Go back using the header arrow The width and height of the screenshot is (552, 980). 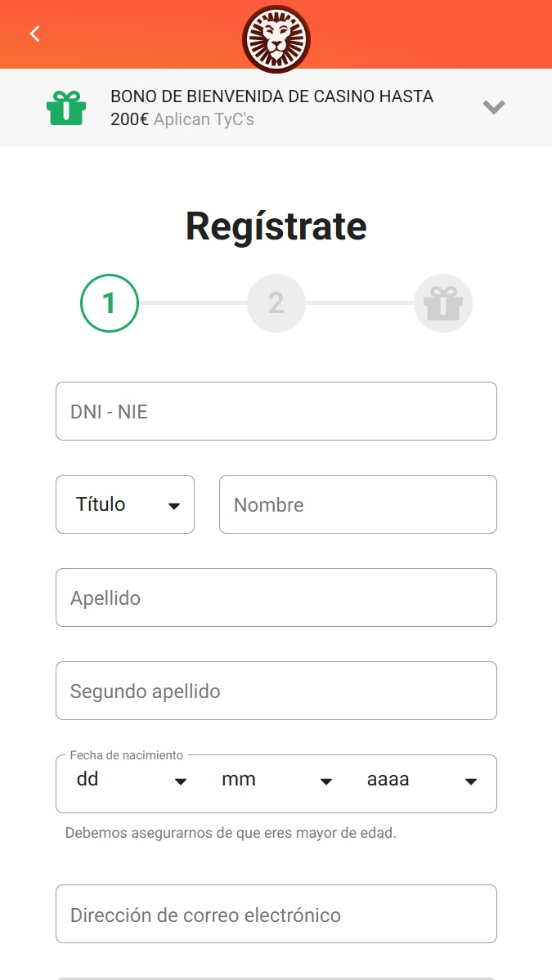click(35, 34)
